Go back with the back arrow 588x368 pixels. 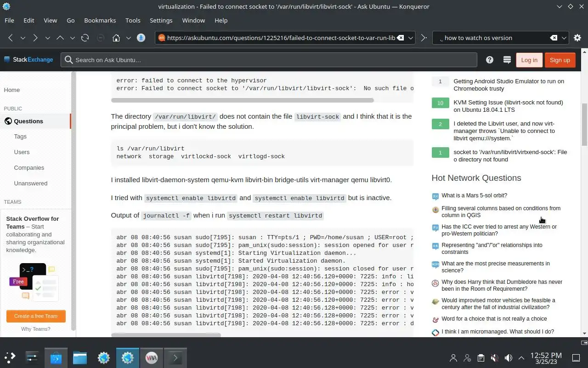11,38
